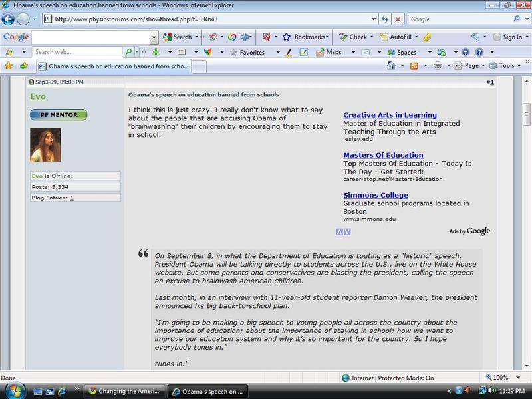Click the AutoFill button

pyautogui.click(x=396, y=37)
